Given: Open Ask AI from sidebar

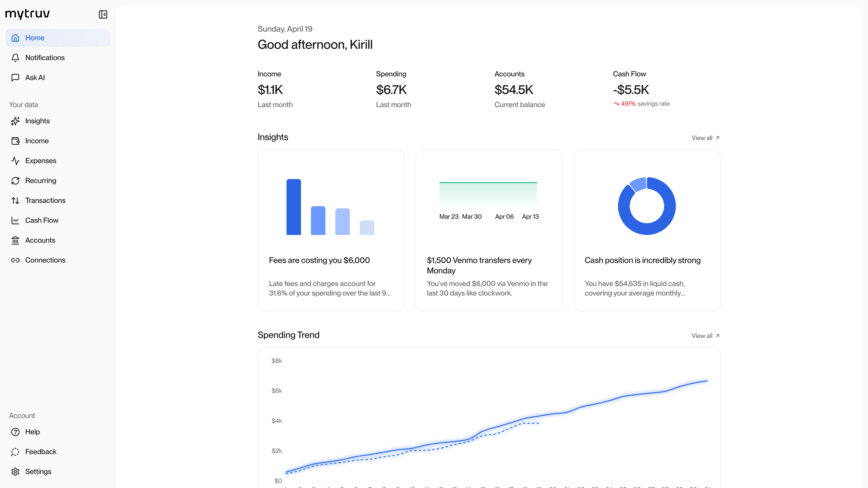Looking at the screenshot, I should click(x=58, y=77).
